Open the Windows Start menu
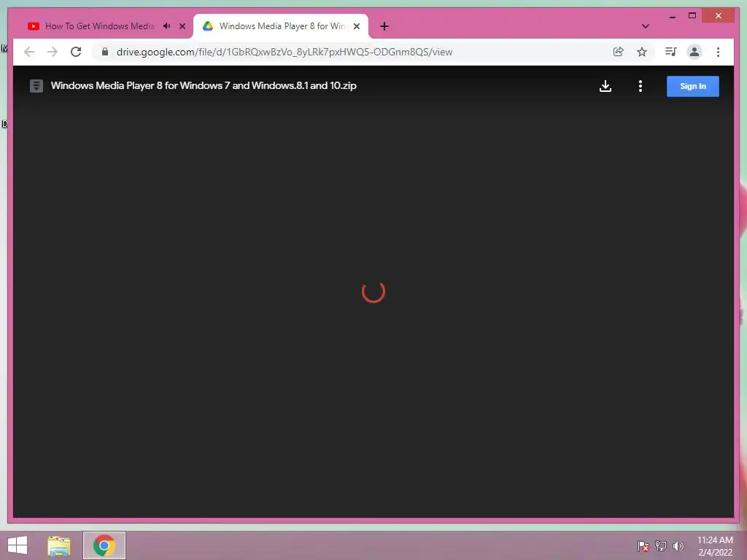The height and width of the screenshot is (560, 747). coord(18,545)
